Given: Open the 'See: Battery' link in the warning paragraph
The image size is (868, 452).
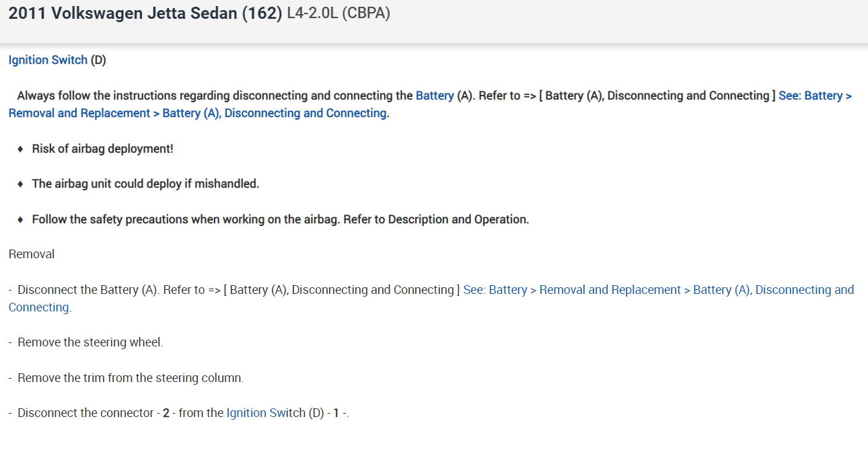Looking at the screenshot, I should tap(815, 96).
